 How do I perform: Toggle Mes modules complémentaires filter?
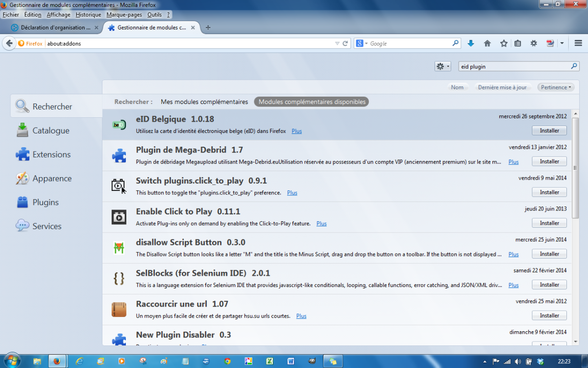(204, 102)
